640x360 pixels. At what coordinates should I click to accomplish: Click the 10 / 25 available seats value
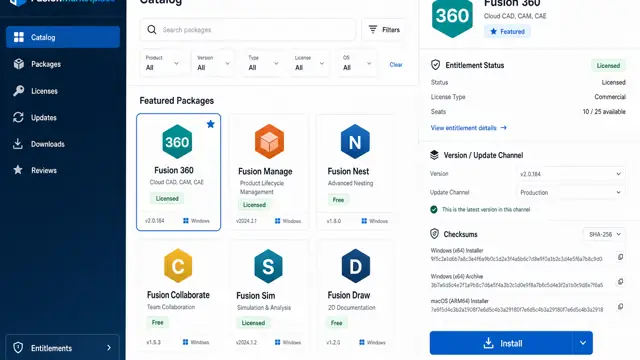(x=604, y=111)
